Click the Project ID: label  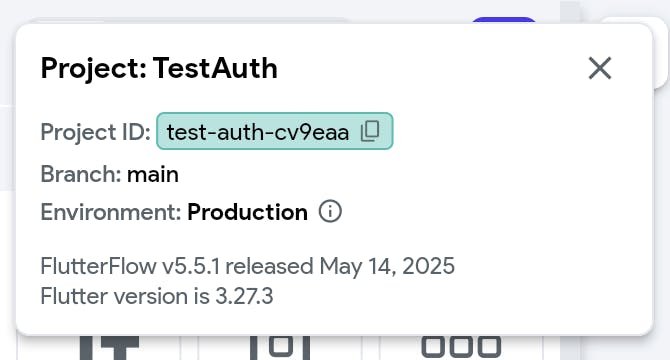coord(96,132)
